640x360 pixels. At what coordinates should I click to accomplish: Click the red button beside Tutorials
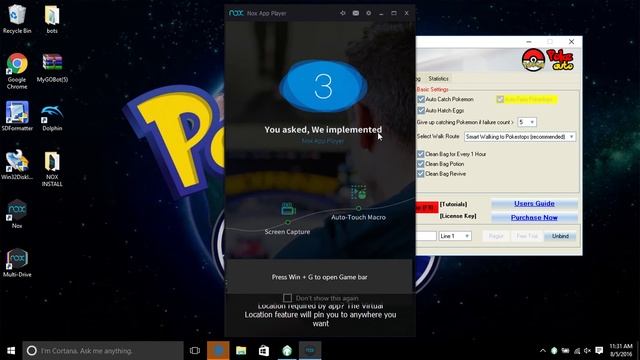click(x=427, y=208)
